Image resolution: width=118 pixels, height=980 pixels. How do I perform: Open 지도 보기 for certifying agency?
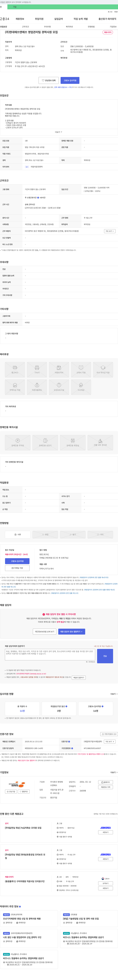point(110,741)
